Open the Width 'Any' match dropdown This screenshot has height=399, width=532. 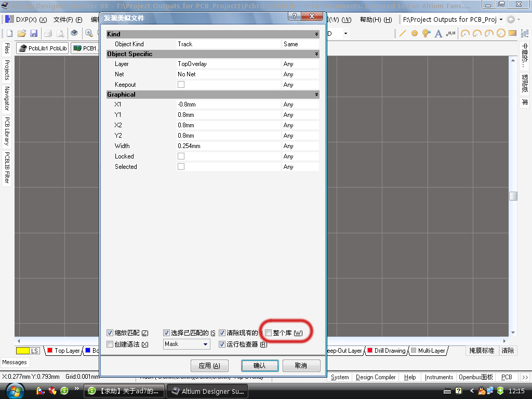[301, 146]
